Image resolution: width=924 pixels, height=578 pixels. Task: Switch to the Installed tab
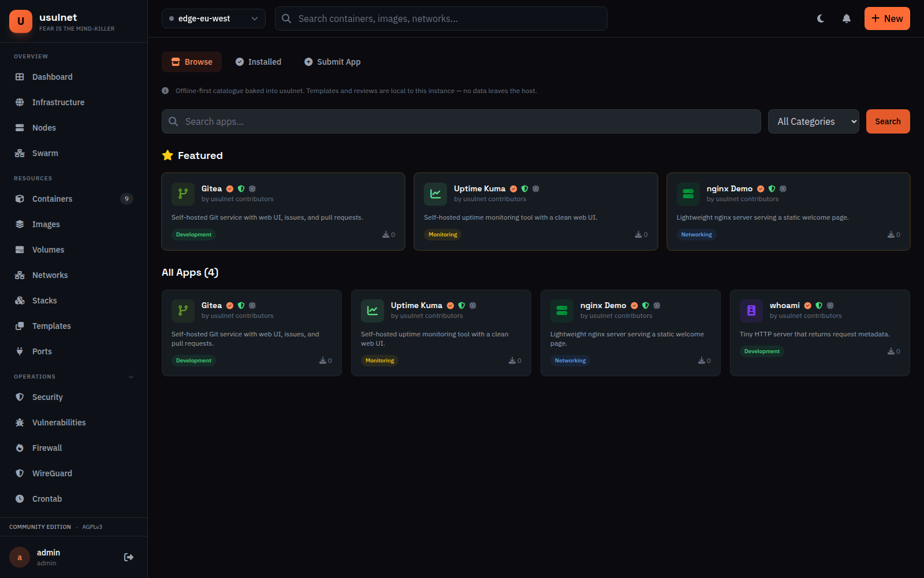coord(258,62)
